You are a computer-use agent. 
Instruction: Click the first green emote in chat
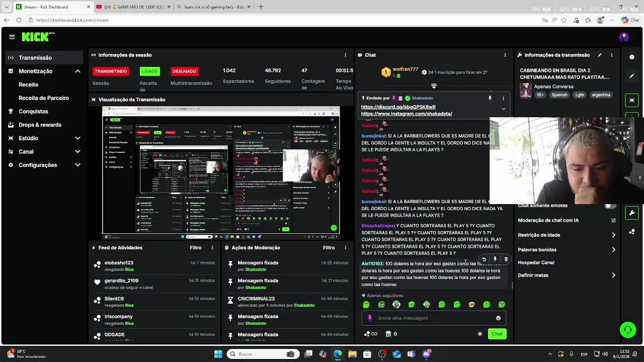(366, 305)
